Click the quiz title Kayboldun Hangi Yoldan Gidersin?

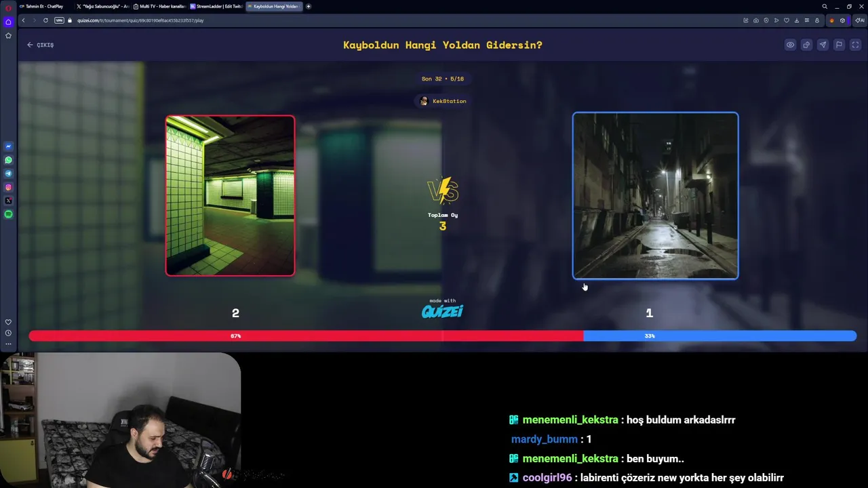click(443, 45)
